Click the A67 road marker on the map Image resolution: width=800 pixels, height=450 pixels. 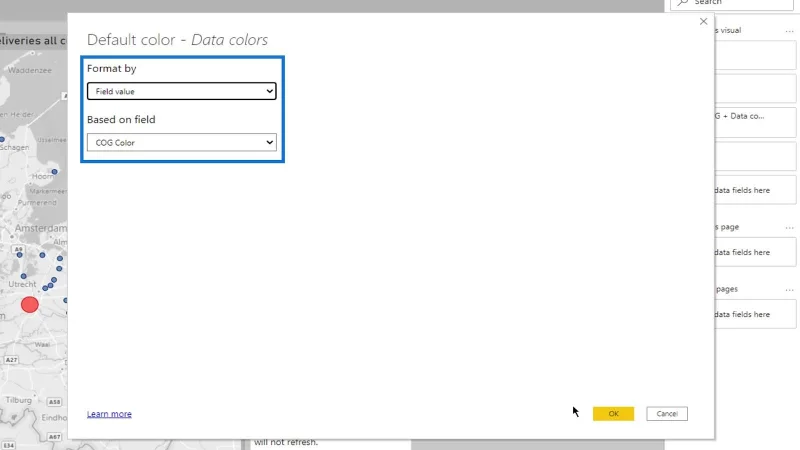click(x=55, y=437)
